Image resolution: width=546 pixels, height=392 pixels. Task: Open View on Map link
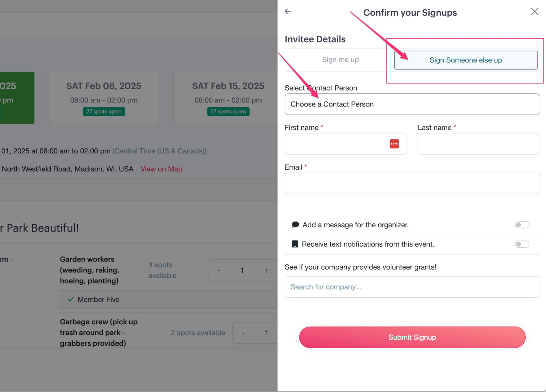click(161, 169)
